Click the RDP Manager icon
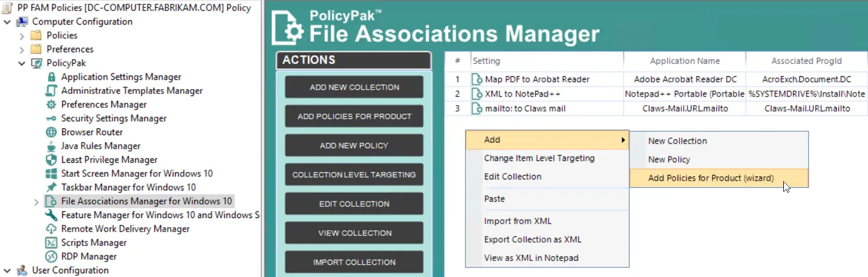The image size is (868, 277). pyautogui.click(x=52, y=257)
